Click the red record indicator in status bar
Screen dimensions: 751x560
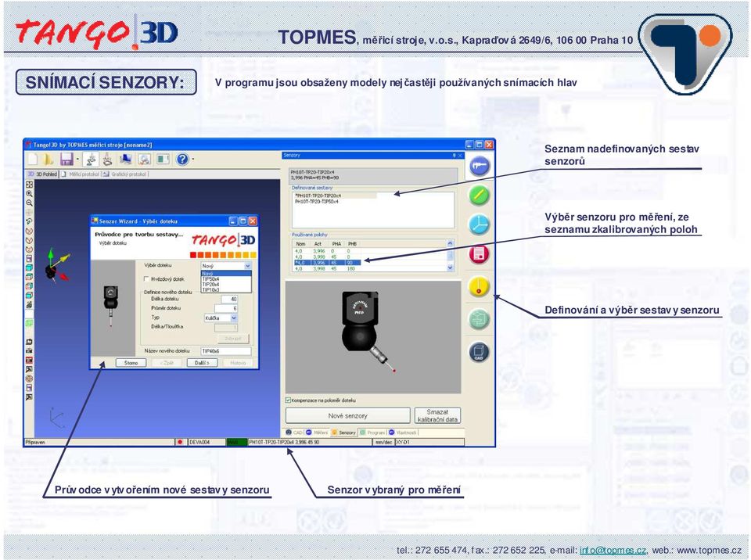pos(180,442)
